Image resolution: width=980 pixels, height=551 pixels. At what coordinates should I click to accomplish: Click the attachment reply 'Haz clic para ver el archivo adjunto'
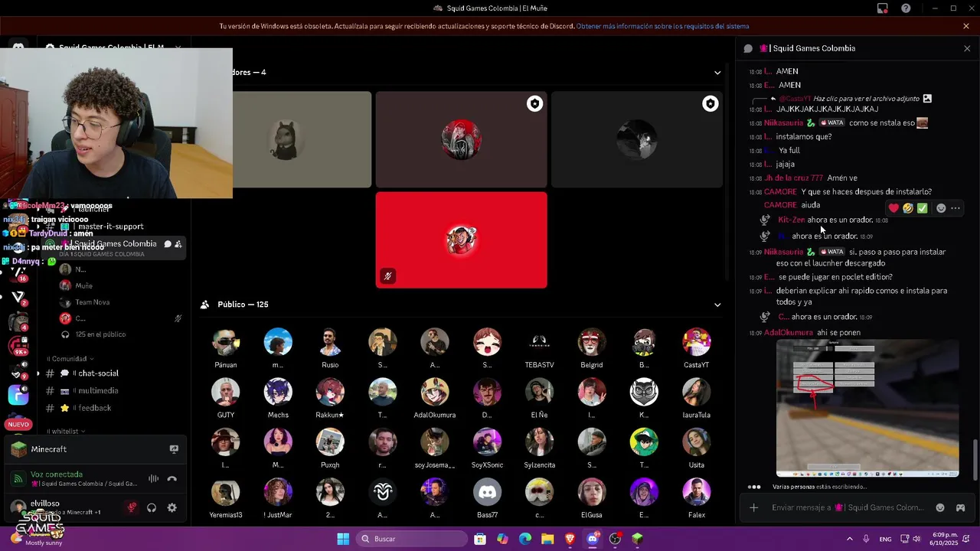point(866,99)
